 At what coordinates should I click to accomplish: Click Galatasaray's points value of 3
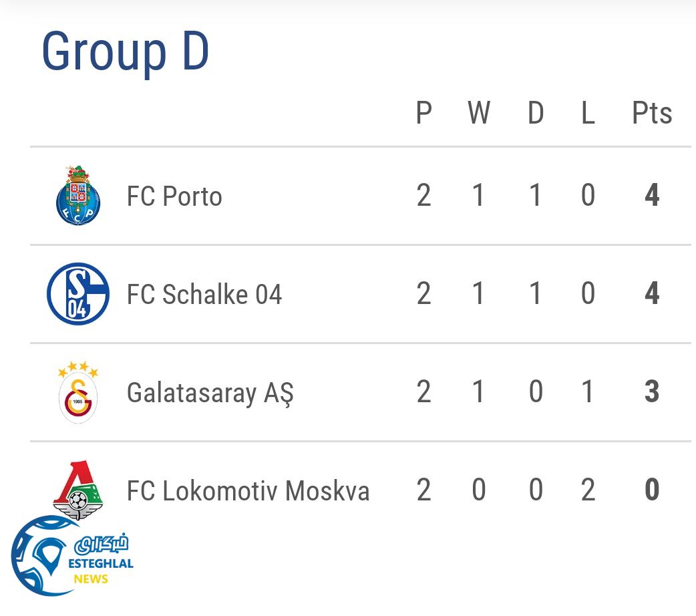[x=652, y=393]
